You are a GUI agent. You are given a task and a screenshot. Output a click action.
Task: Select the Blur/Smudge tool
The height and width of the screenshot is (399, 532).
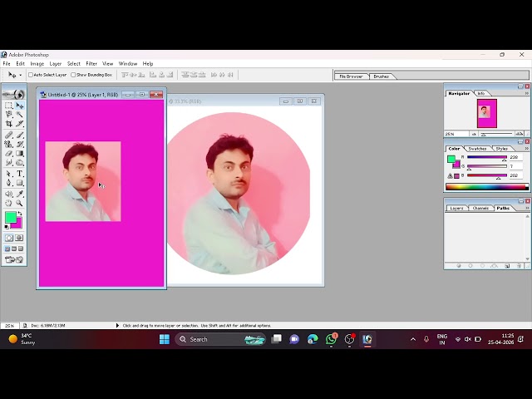(x=9, y=163)
